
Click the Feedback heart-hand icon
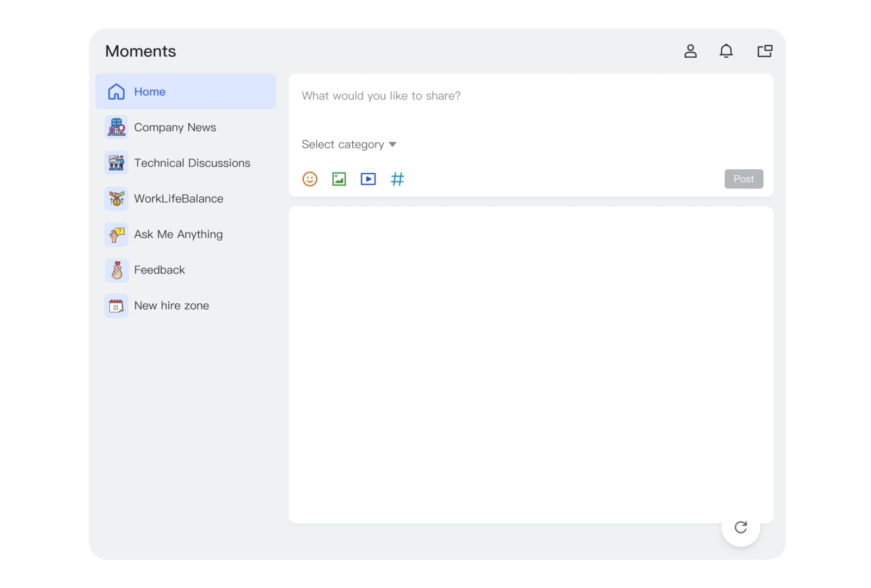(x=116, y=270)
